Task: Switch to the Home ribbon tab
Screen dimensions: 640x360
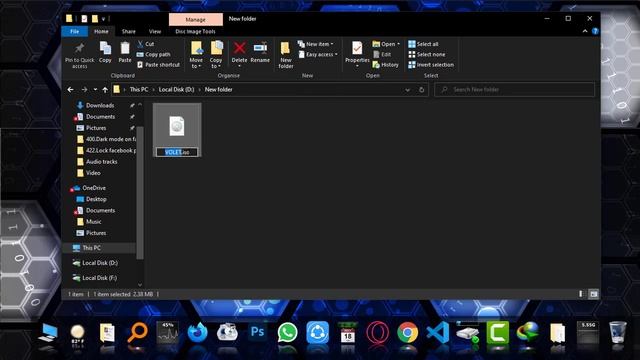Action: [x=101, y=31]
